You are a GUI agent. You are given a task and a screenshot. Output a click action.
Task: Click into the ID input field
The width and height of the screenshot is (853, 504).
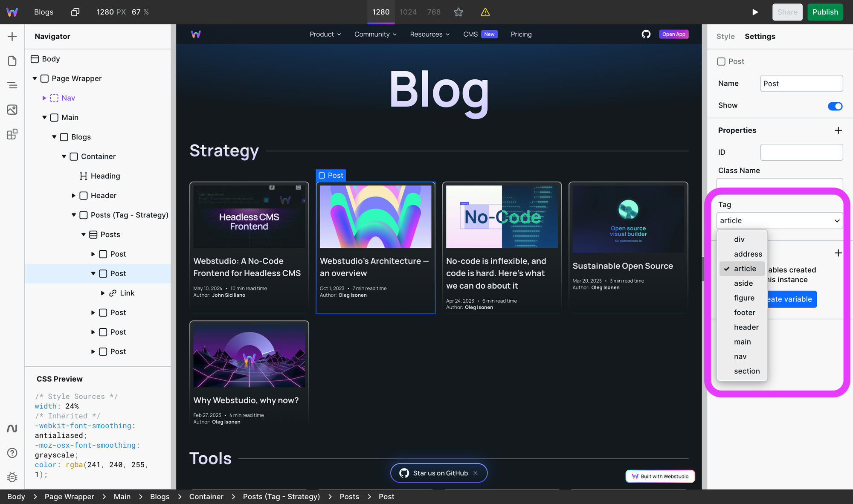(801, 152)
